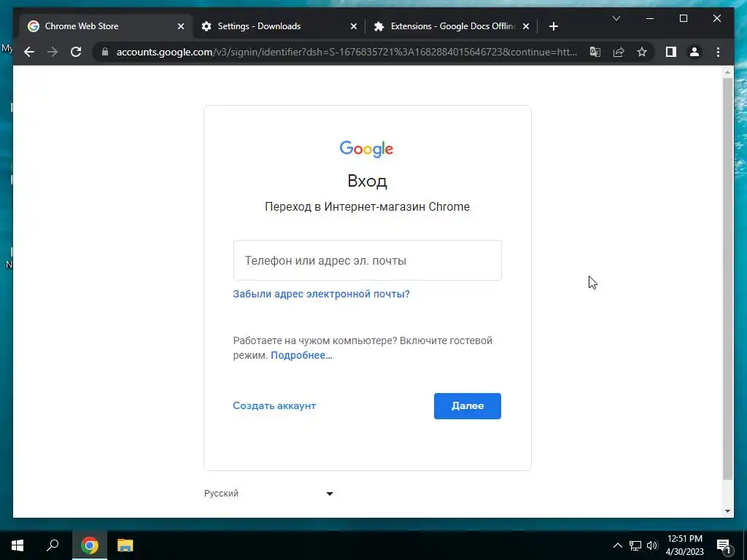
Task: Open the Chrome profile menu
Action: pos(694,52)
